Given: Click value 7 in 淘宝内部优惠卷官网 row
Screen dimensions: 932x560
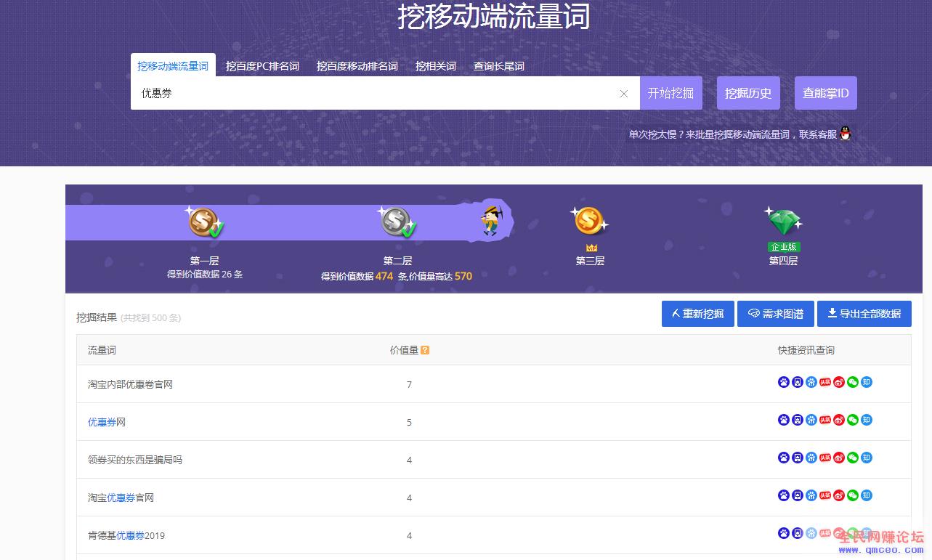Looking at the screenshot, I should 409,384.
